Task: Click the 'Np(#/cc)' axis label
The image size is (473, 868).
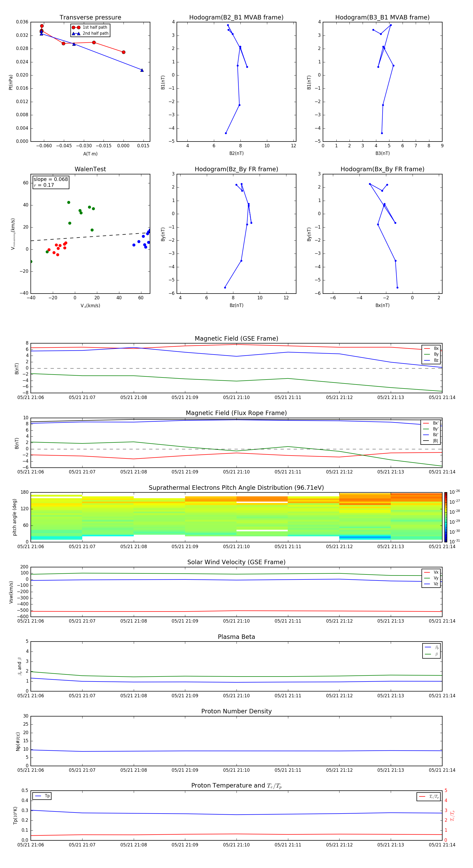Action: coord(18,741)
